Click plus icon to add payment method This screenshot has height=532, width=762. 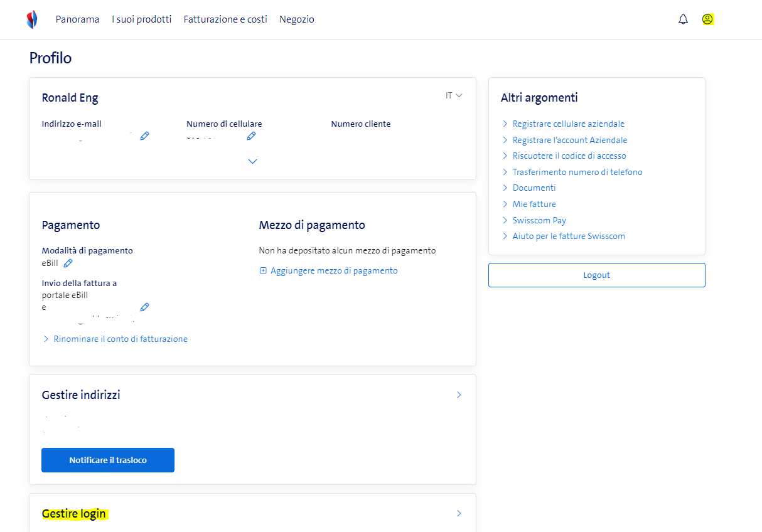[x=263, y=271]
